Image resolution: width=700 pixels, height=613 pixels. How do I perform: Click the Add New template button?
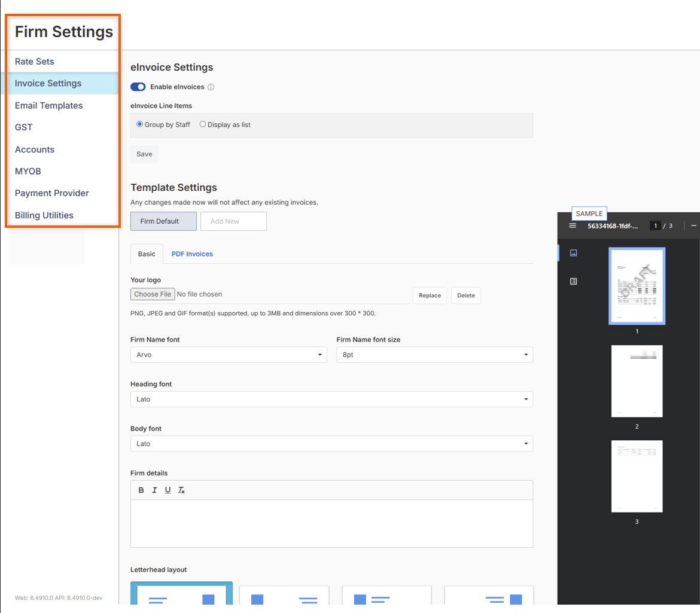[x=233, y=221]
